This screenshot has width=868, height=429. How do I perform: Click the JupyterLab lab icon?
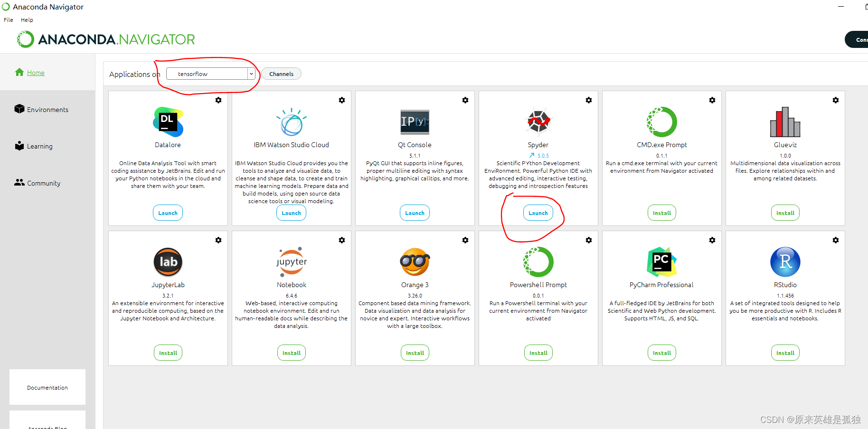[168, 262]
